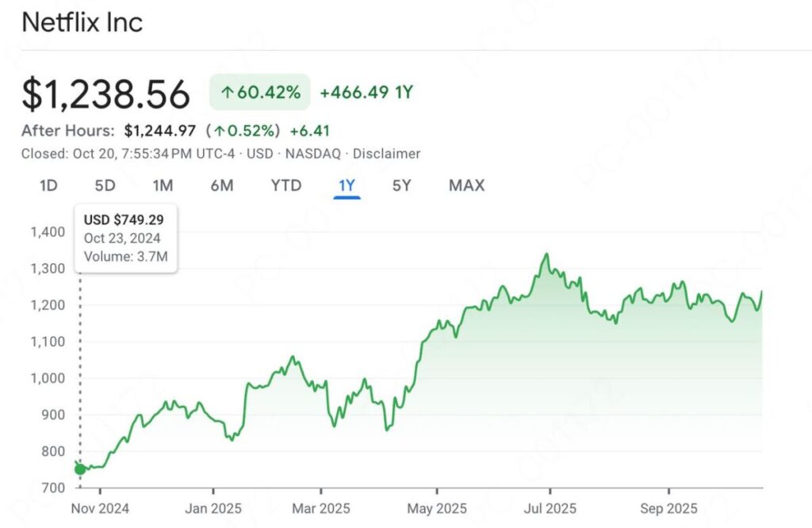Click the USD $749.29 tooltip box
Image resolution: width=812 pixels, height=528 pixels.
pos(125,238)
